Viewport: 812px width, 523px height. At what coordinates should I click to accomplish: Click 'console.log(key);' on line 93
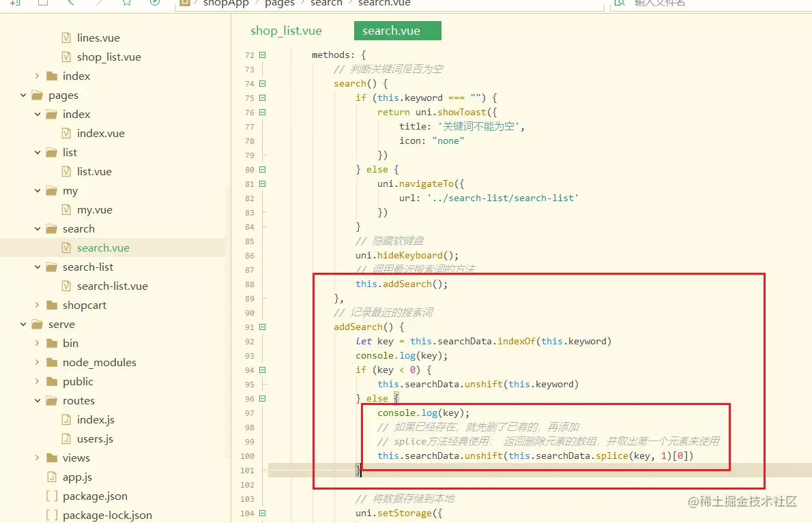[x=401, y=356]
